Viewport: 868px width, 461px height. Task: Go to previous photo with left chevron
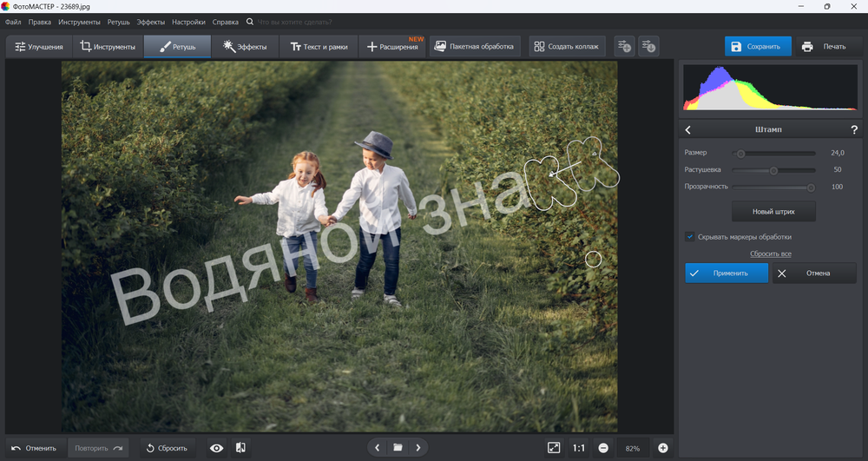377,448
